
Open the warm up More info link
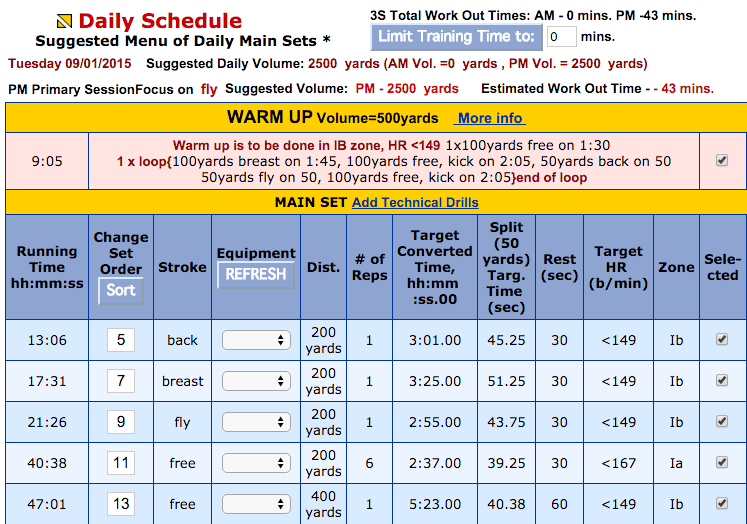[x=490, y=118]
